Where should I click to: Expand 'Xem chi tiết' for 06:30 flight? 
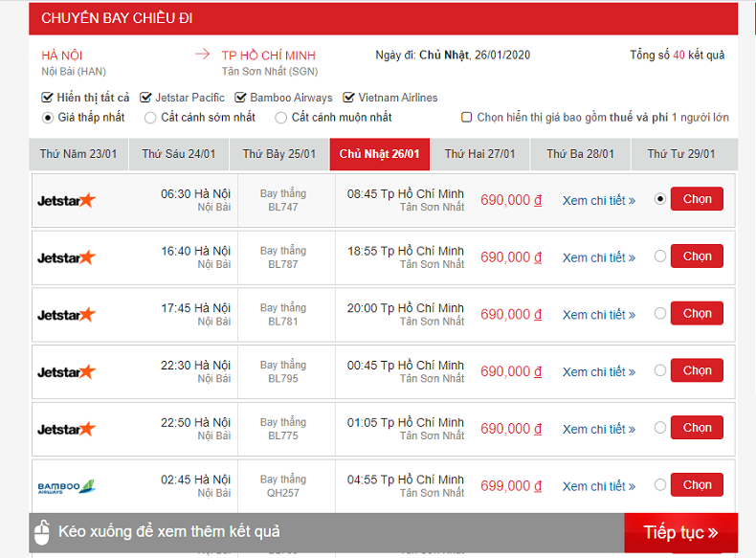click(x=599, y=201)
